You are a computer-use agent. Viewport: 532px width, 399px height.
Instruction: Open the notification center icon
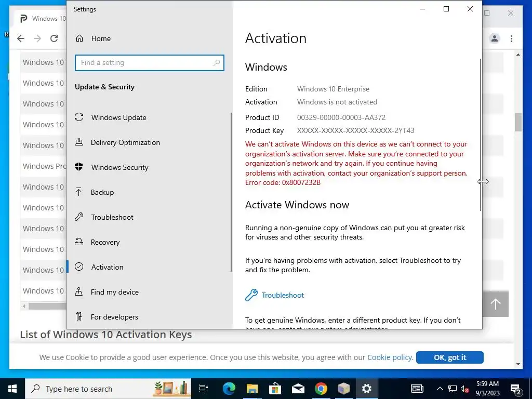515,389
